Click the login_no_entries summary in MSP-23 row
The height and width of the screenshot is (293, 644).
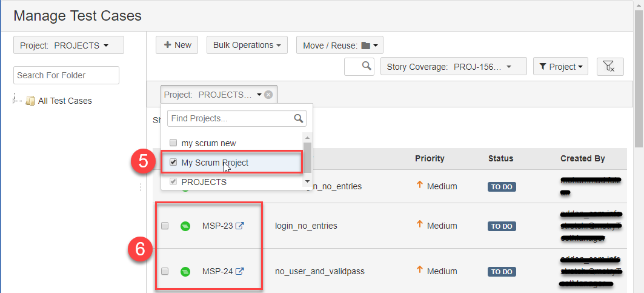point(306,226)
